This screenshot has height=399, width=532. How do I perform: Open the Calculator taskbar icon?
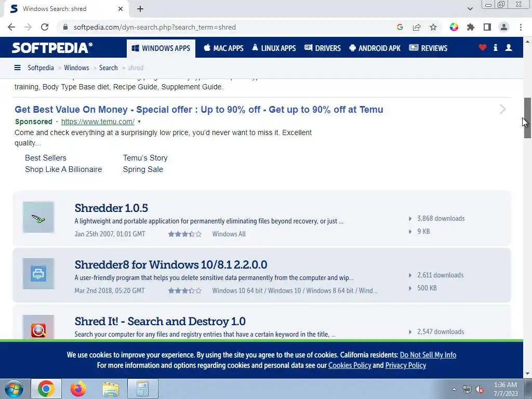pos(143,389)
